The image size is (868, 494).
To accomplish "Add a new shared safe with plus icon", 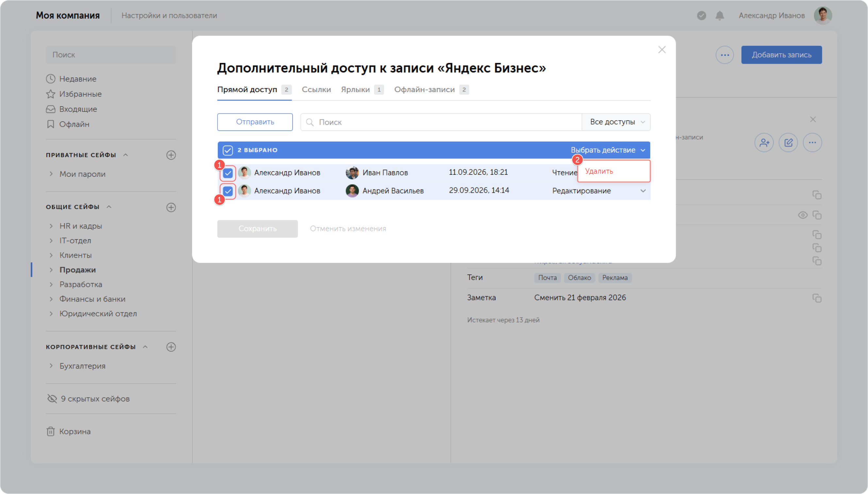I will click(171, 207).
